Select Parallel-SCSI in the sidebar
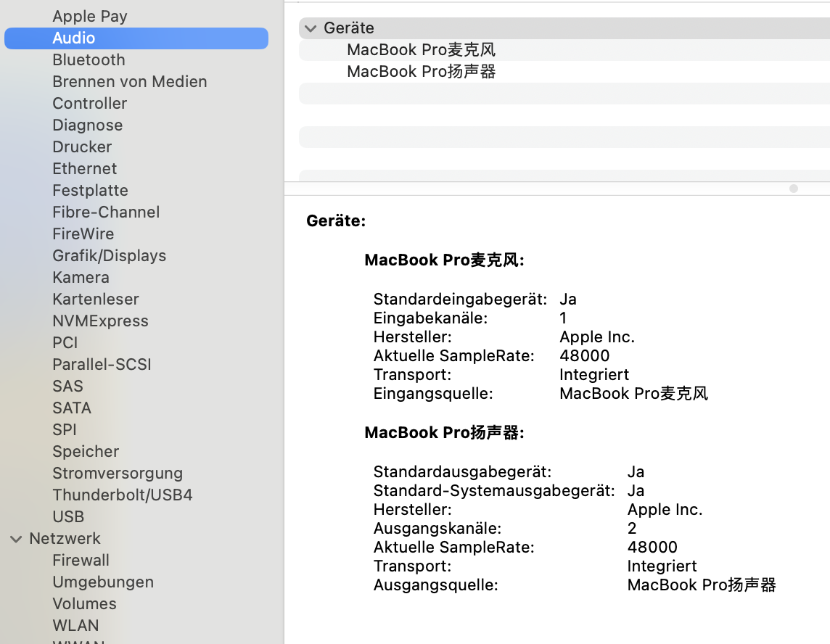 pyautogui.click(x=102, y=364)
